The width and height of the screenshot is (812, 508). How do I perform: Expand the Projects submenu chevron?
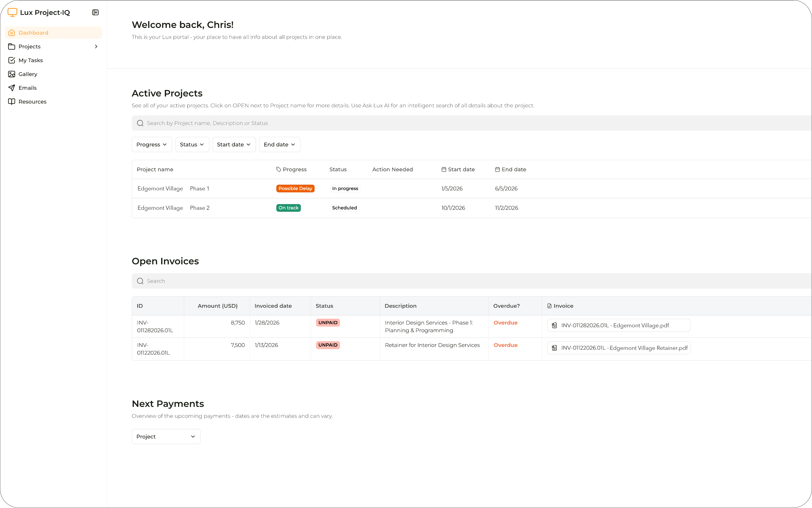pyautogui.click(x=96, y=46)
